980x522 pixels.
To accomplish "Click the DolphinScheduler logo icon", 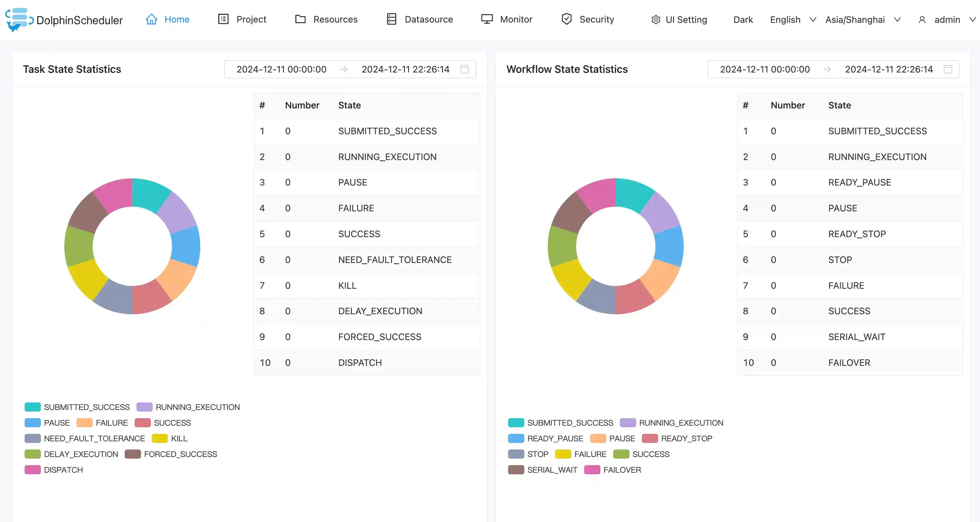I will [x=18, y=19].
